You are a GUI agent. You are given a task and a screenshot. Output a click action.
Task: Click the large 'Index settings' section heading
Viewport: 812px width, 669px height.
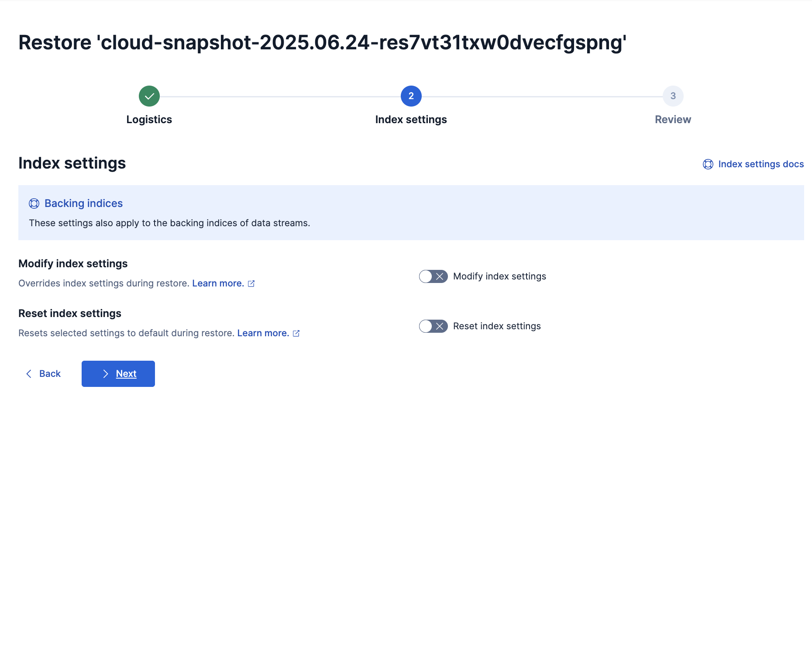[72, 163]
